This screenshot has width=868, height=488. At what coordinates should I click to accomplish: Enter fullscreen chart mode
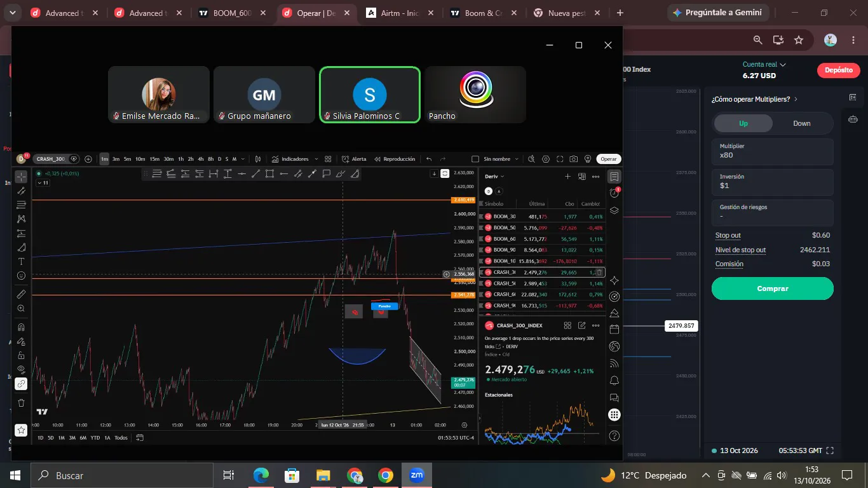[560, 159]
